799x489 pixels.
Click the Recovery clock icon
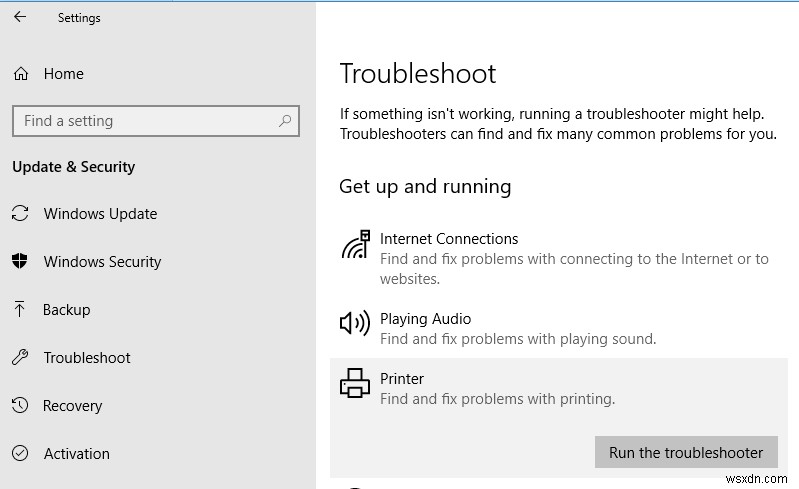pyautogui.click(x=20, y=405)
